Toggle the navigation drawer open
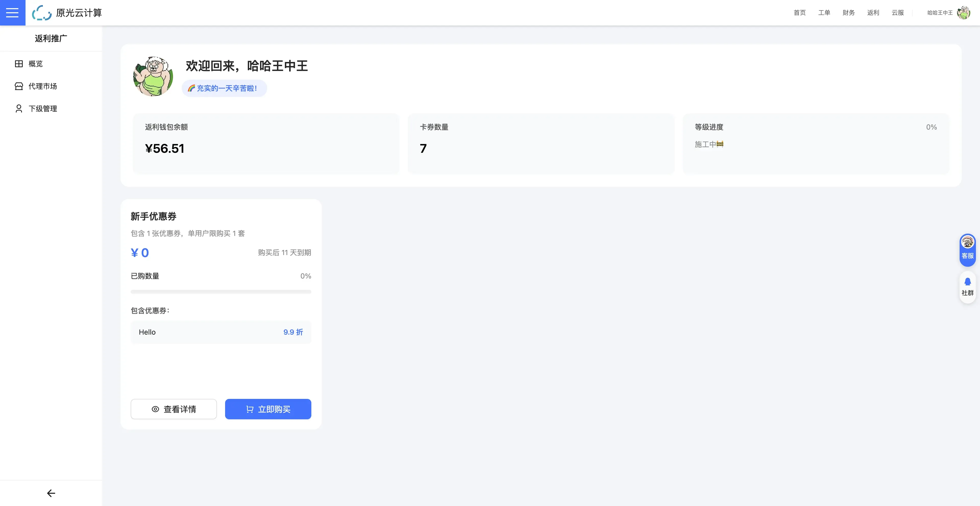 point(12,12)
